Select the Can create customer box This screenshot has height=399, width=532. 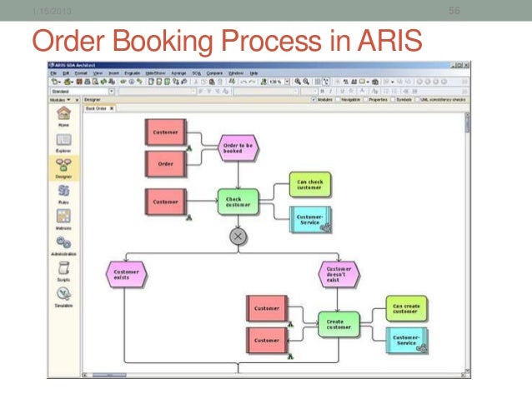[406, 308]
